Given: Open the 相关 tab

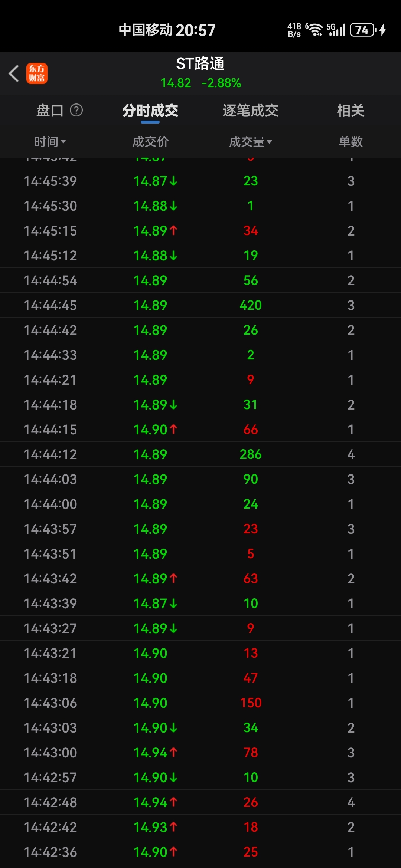Looking at the screenshot, I should tap(351, 110).
